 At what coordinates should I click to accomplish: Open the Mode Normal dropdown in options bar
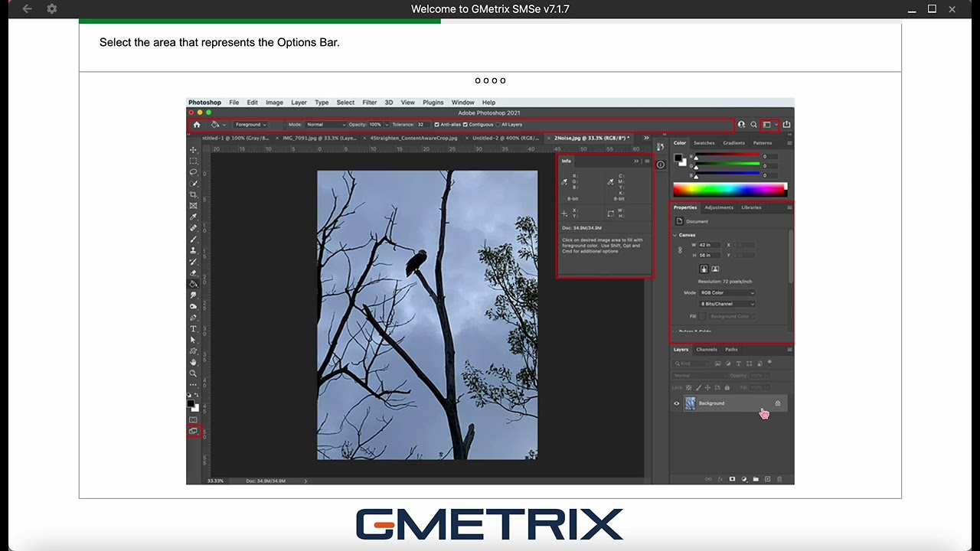(x=326, y=125)
